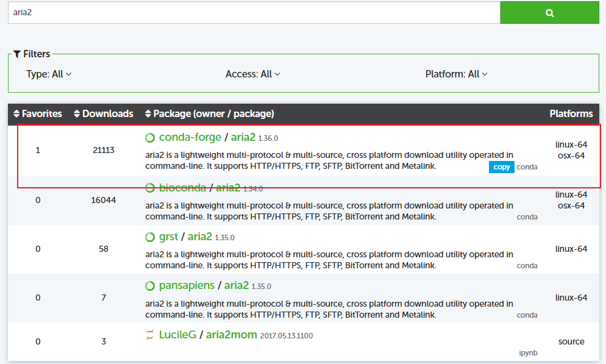Click version text 2017.05.13.1100

point(287,336)
